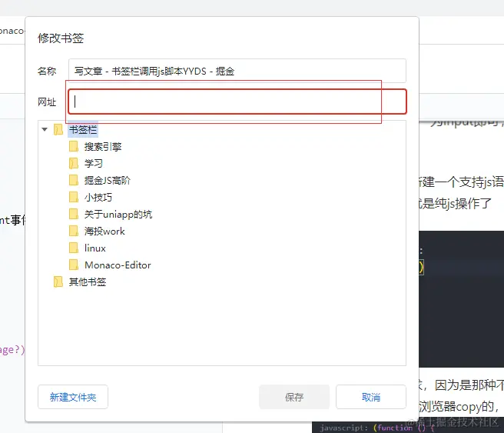Click the 取消 cancel button

click(x=371, y=397)
